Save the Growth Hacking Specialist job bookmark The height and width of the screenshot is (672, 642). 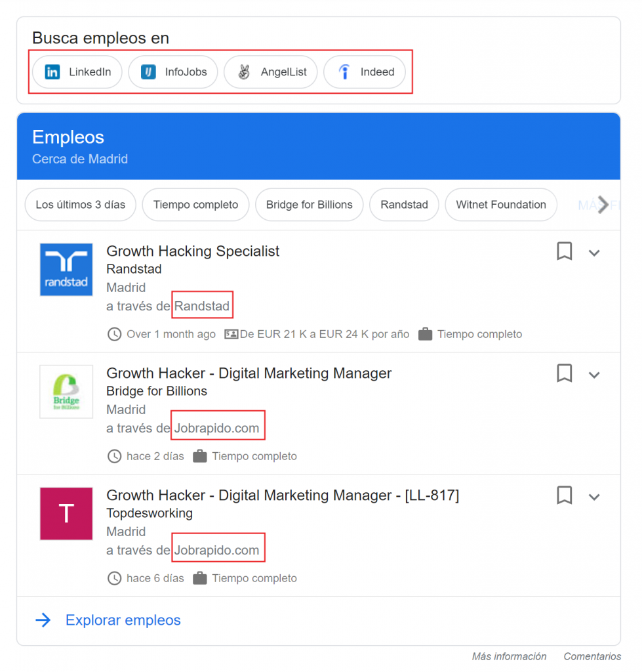tap(564, 251)
